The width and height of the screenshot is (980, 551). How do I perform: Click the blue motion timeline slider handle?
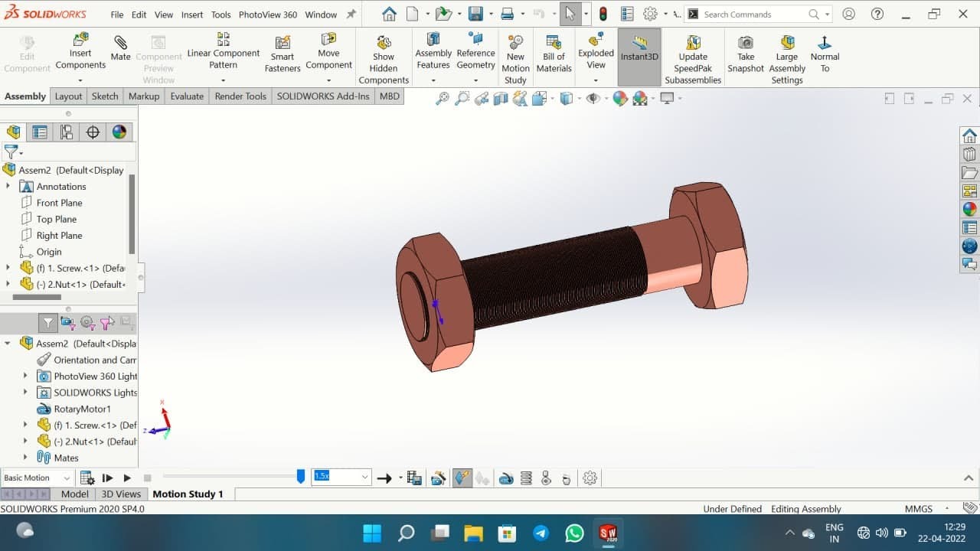pyautogui.click(x=301, y=477)
